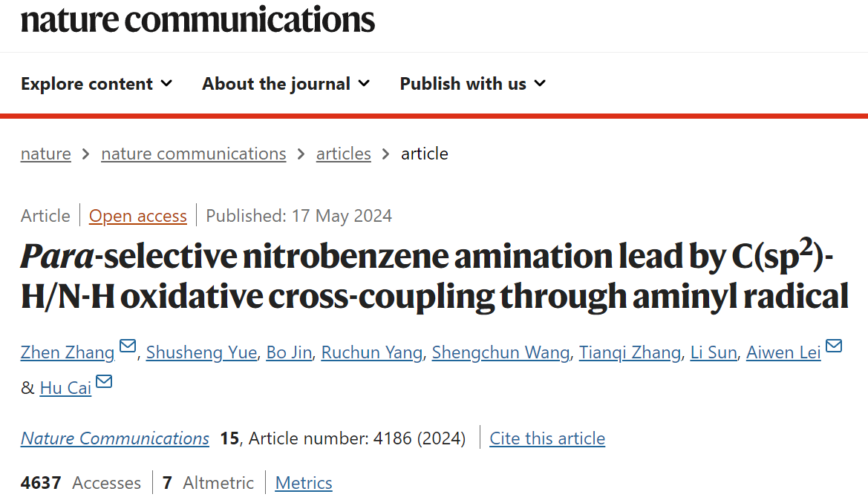
Task: Go to nature breadcrumb link
Action: [x=46, y=154]
